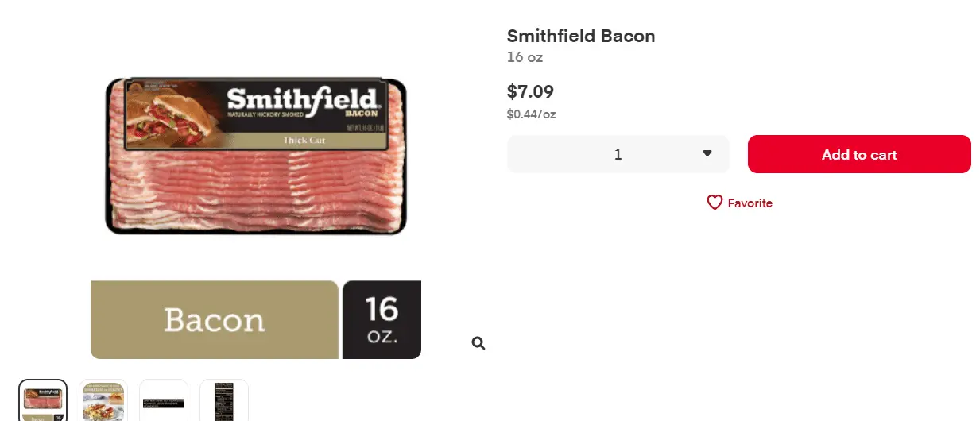Screen dimensions: 980x421
Task: Click the heart Favorite icon
Action: click(715, 203)
